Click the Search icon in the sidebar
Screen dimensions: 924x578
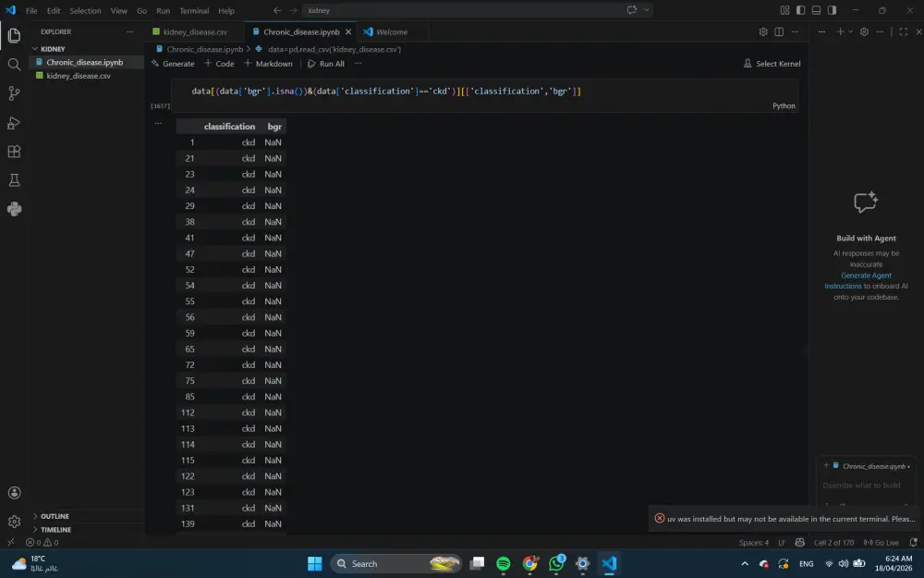(14, 65)
